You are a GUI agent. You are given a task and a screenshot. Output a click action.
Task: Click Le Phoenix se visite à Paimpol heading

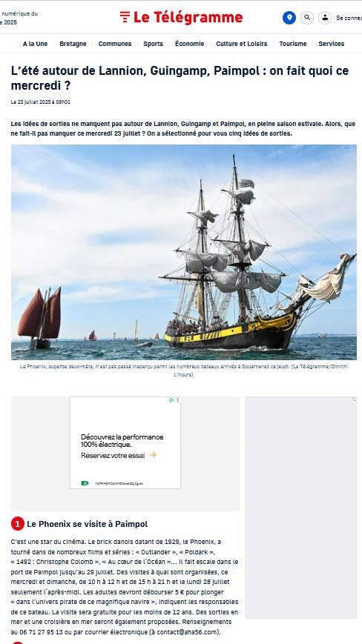[x=87, y=524]
